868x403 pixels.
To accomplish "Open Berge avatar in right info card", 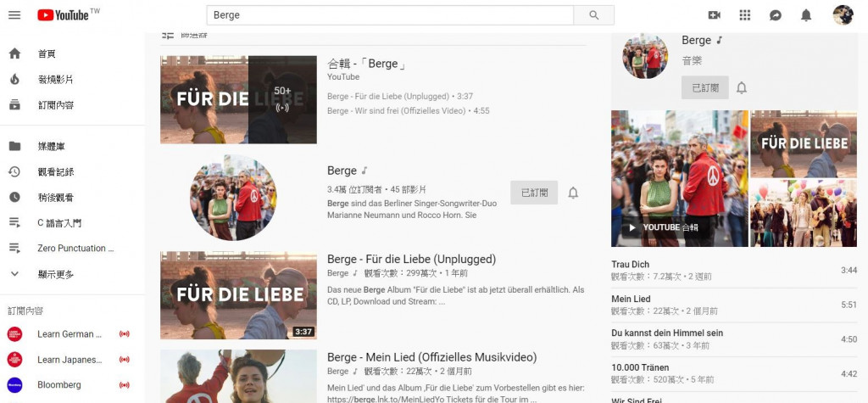I will click(645, 56).
